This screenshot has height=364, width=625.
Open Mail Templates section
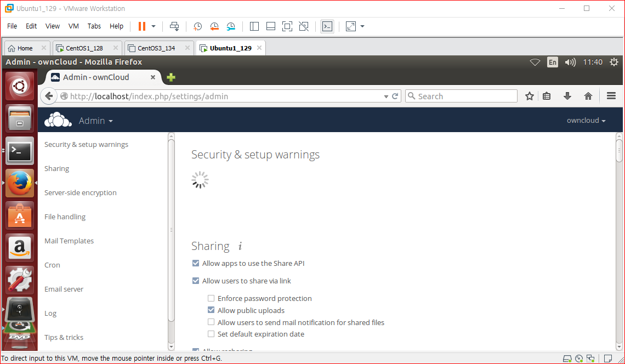(69, 241)
